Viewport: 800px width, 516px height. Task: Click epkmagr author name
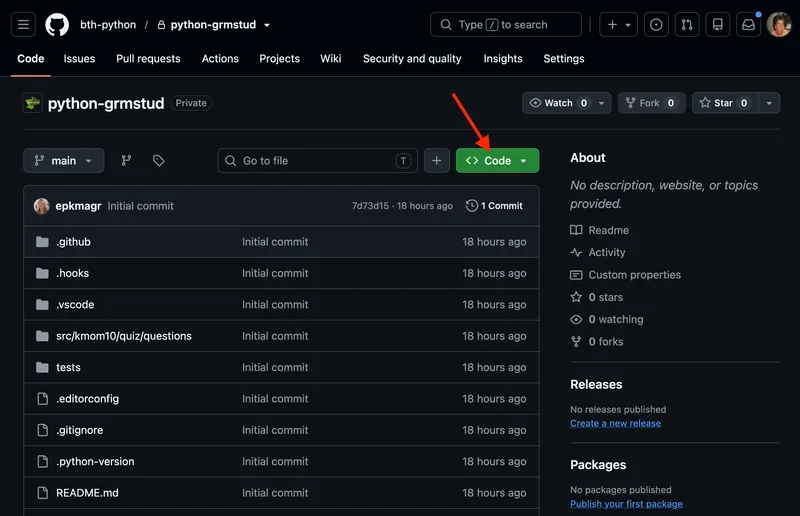(78, 206)
